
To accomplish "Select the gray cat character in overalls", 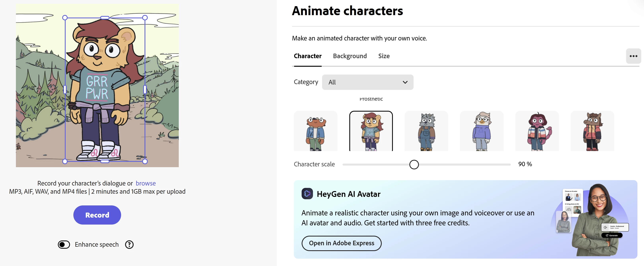I will point(426,131).
